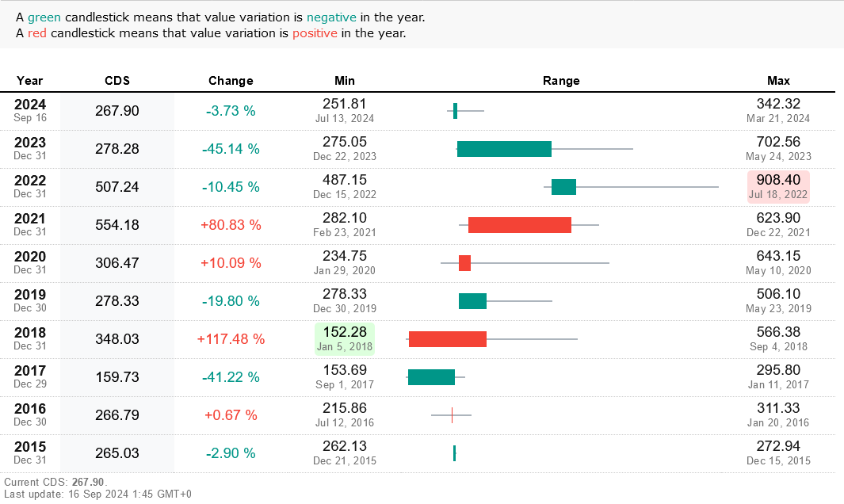
Task: Click CDS value 159.73
Action: (117, 377)
